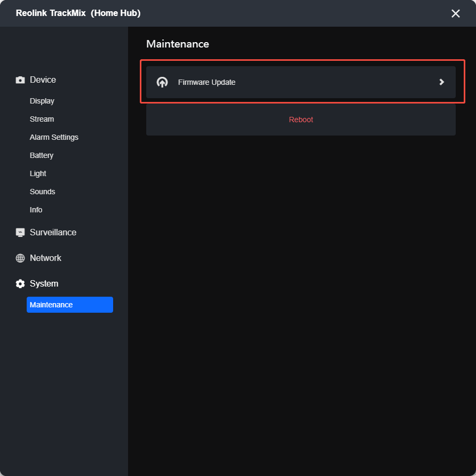This screenshot has height=476, width=476.
Task: Select Sounds in the sidebar
Action: coord(43,192)
